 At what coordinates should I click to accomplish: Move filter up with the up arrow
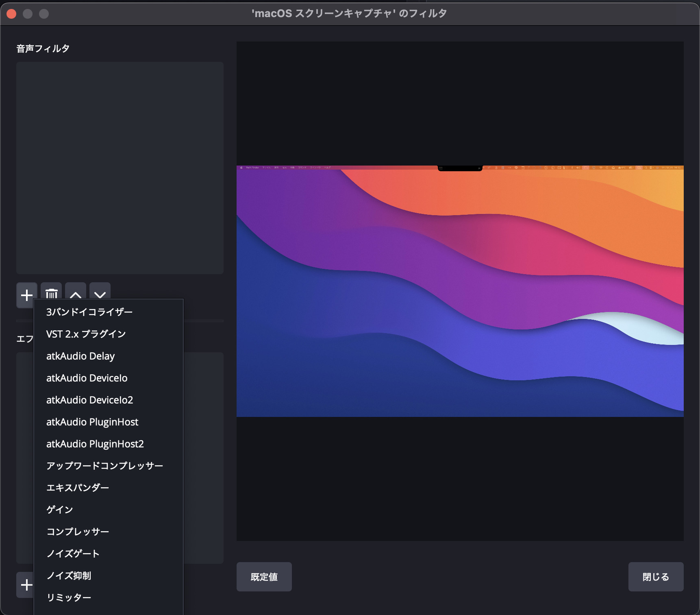click(76, 291)
